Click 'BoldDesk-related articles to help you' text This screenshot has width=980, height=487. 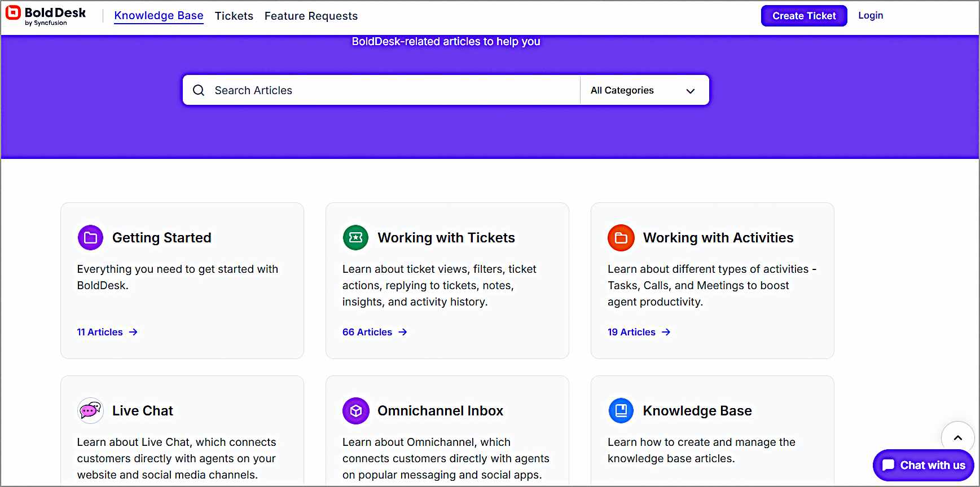point(446,41)
